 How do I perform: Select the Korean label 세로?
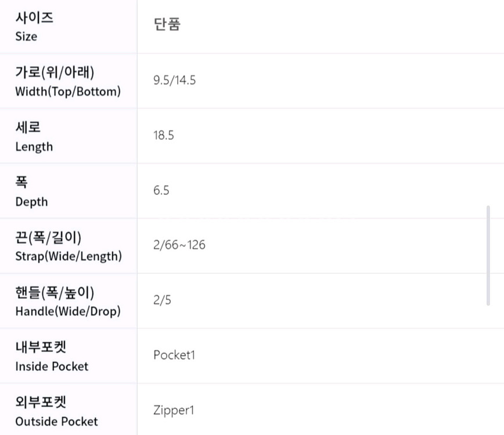pyautogui.click(x=28, y=128)
